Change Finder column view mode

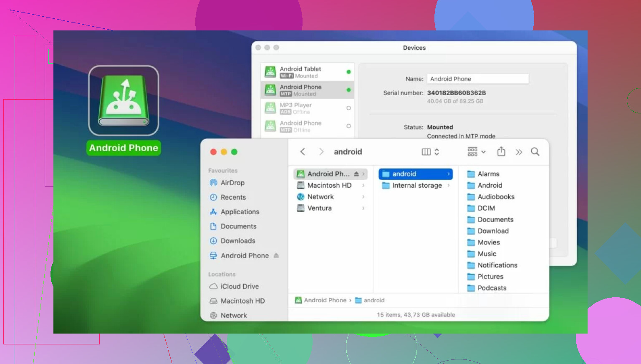click(x=430, y=152)
